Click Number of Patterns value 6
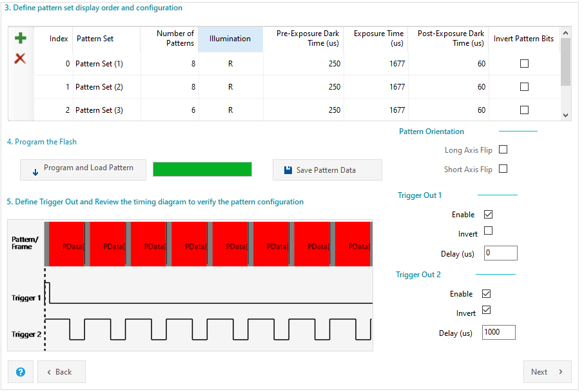This screenshot has height=392, width=584. (x=193, y=110)
